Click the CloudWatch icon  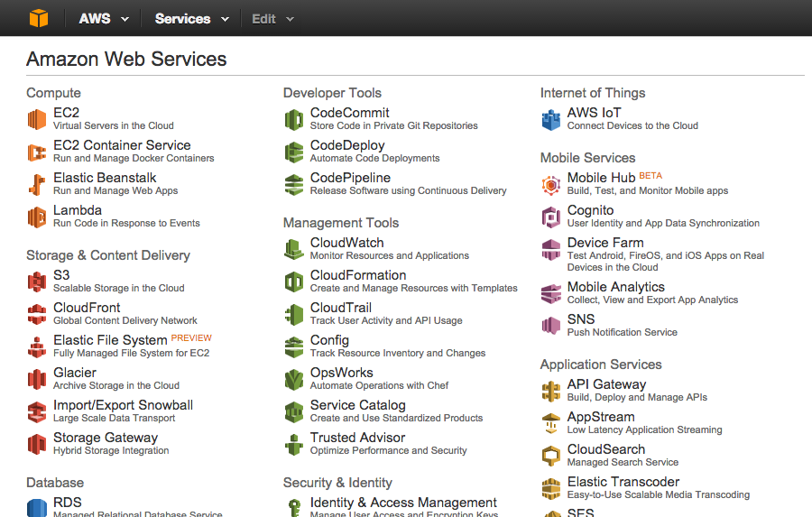click(293, 250)
